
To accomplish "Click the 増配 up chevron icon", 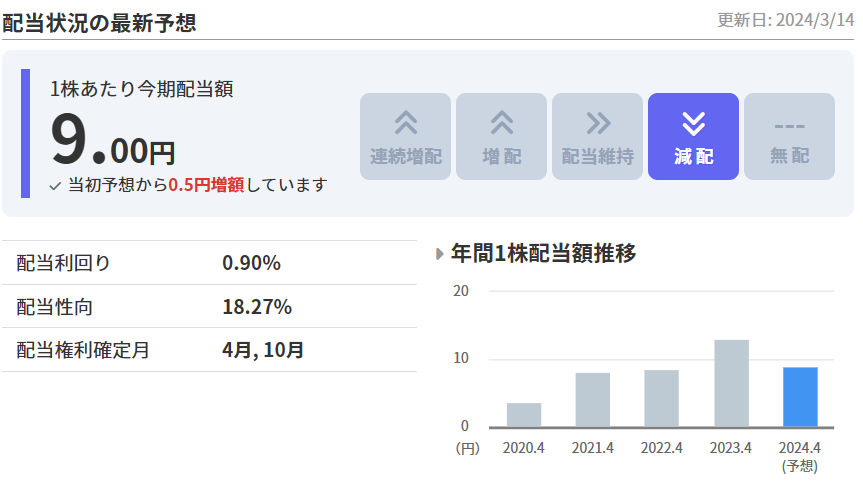I will [501, 123].
